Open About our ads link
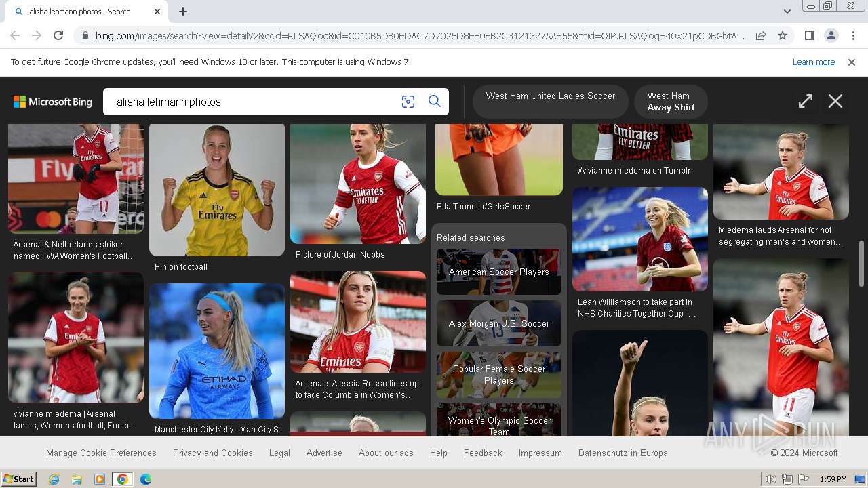The width and height of the screenshot is (868, 488). 386,453
